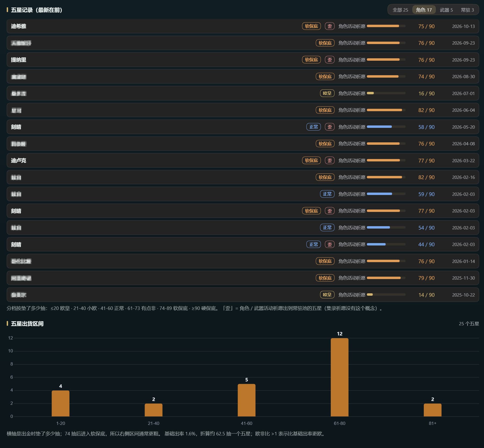The image size is (484, 448).
Task: Click the date 2026-01-14
Action: click(x=463, y=261)
